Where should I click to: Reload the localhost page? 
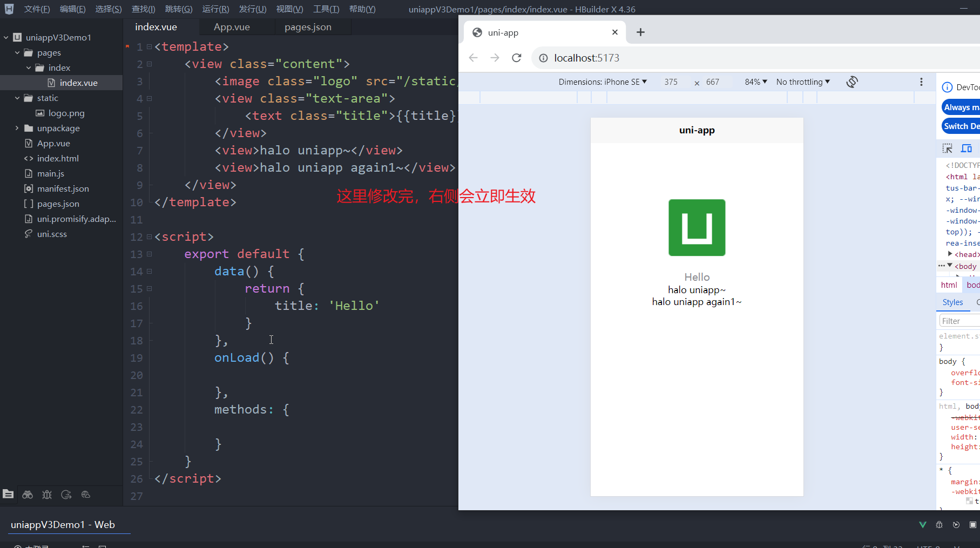pyautogui.click(x=517, y=58)
